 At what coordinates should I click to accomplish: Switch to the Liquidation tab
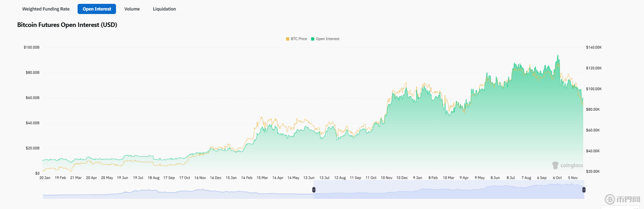[164, 9]
